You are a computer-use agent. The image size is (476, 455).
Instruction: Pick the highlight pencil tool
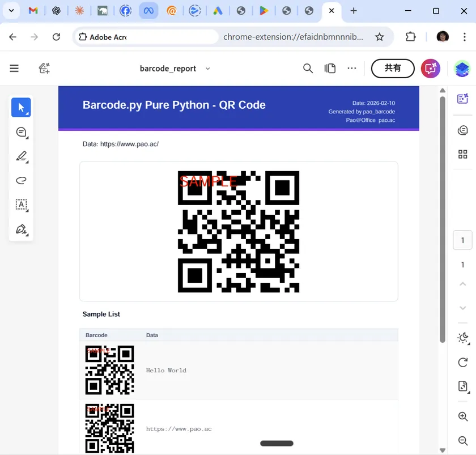coord(21,156)
